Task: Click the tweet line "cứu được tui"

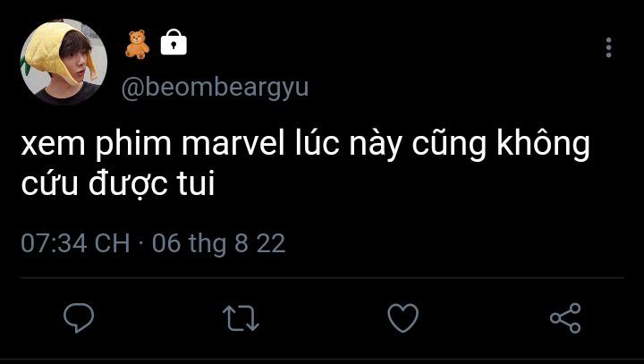Action: [x=117, y=185]
